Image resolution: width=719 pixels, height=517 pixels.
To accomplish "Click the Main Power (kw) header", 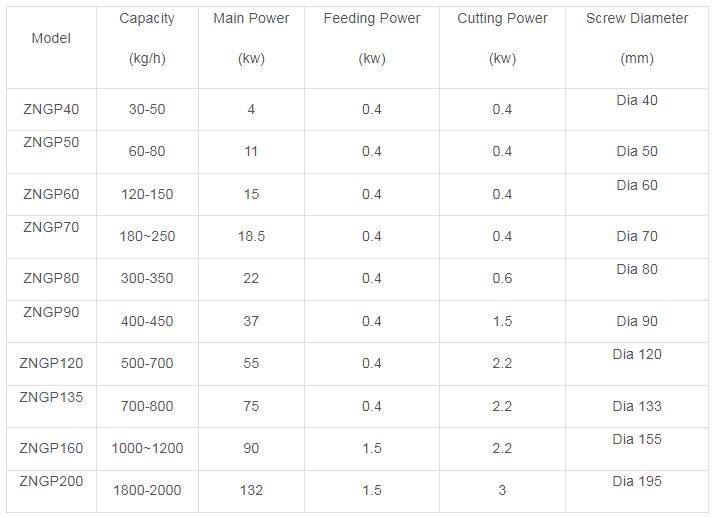I will tap(251, 38).
